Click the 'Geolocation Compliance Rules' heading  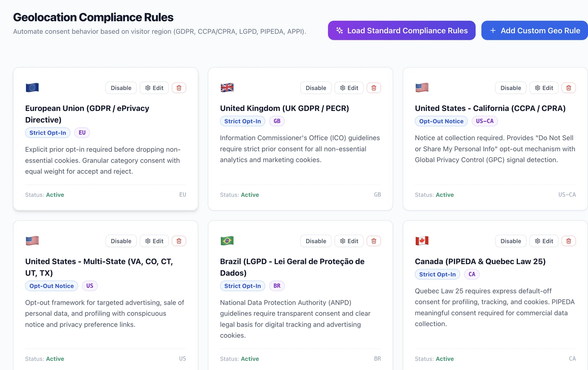coord(93,17)
